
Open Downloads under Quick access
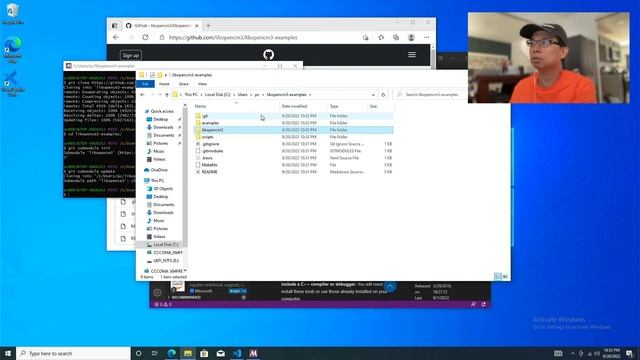coord(163,127)
